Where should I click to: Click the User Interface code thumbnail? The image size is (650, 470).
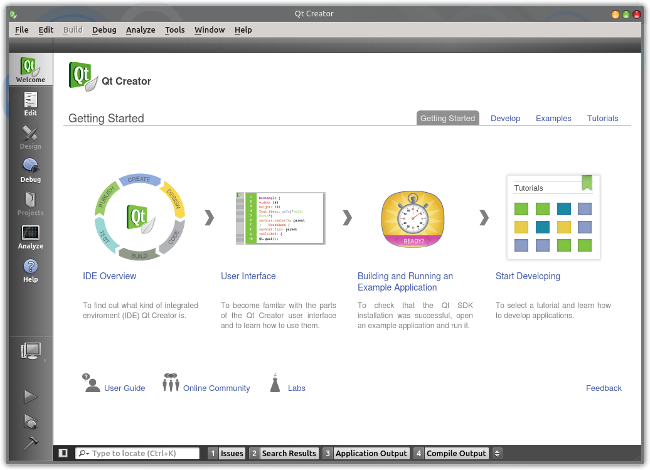[x=280, y=218]
